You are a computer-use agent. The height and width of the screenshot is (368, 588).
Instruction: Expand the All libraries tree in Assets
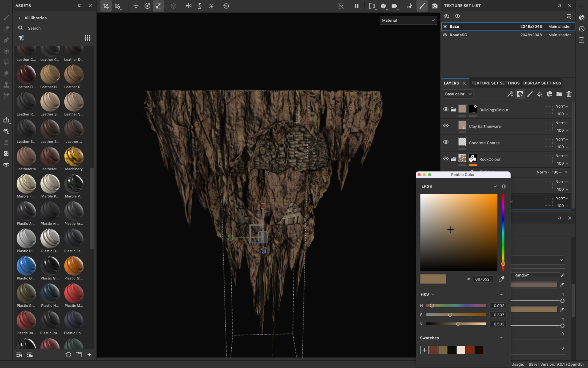[x=19, y=18]
